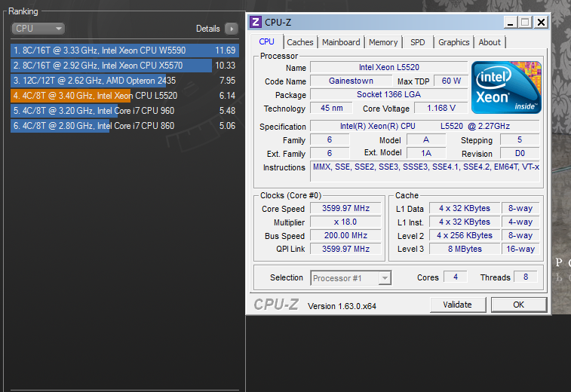Image resolution: width=571 pixels, height=392 pixels.
Task: Click the Validate button
Action: point(458,305)
